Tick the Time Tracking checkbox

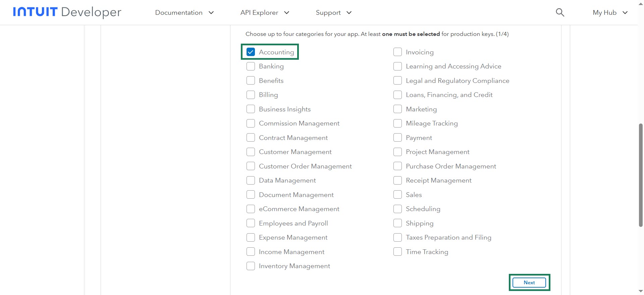click(x=397, y=252)
